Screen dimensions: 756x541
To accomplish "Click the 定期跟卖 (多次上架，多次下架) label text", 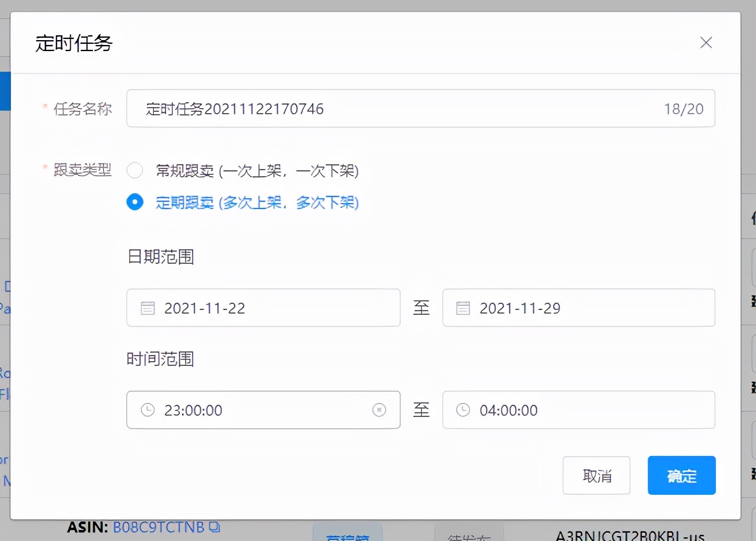I will (x=257, y=203).
